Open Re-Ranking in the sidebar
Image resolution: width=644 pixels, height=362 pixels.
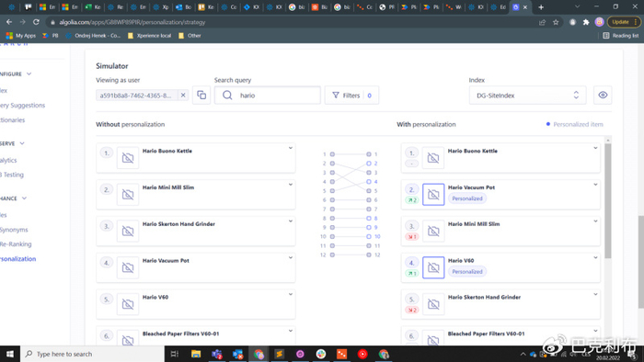(x=16, y=243)
